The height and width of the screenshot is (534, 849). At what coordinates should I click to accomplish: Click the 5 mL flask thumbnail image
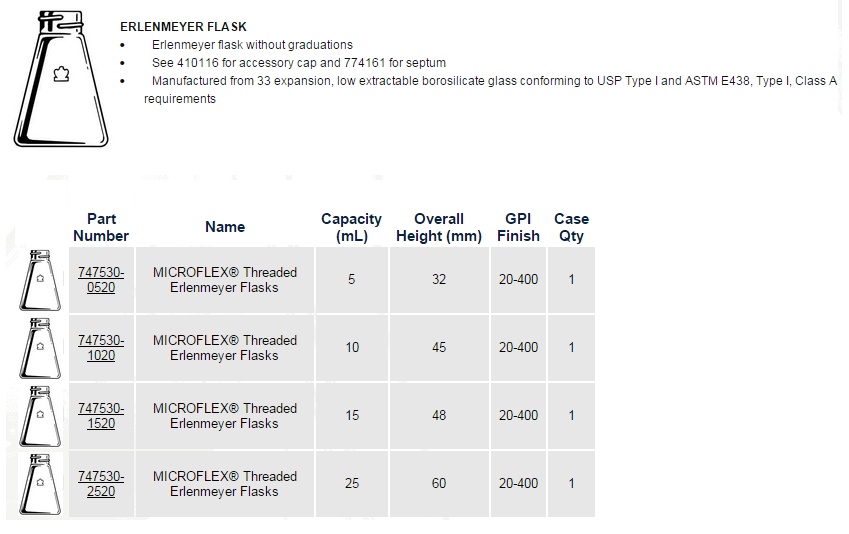tap(40, 280)
